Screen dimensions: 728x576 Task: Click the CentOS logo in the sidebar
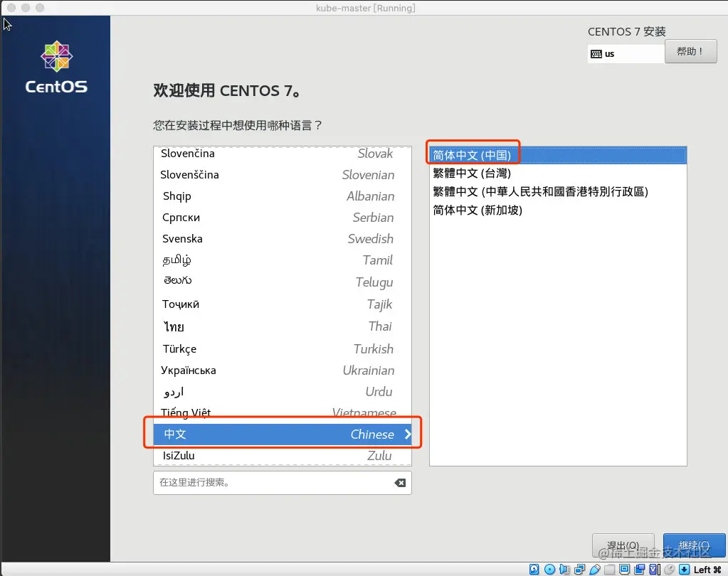pyautogui.click(x=56, y=68)
